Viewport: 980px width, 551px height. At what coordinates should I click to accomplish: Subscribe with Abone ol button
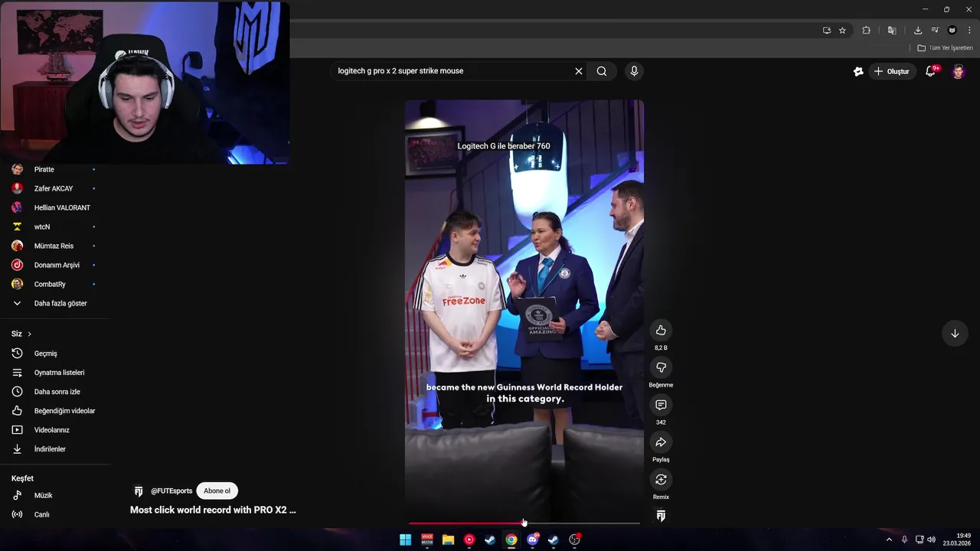pyautogui.click(x=217, y=491)
